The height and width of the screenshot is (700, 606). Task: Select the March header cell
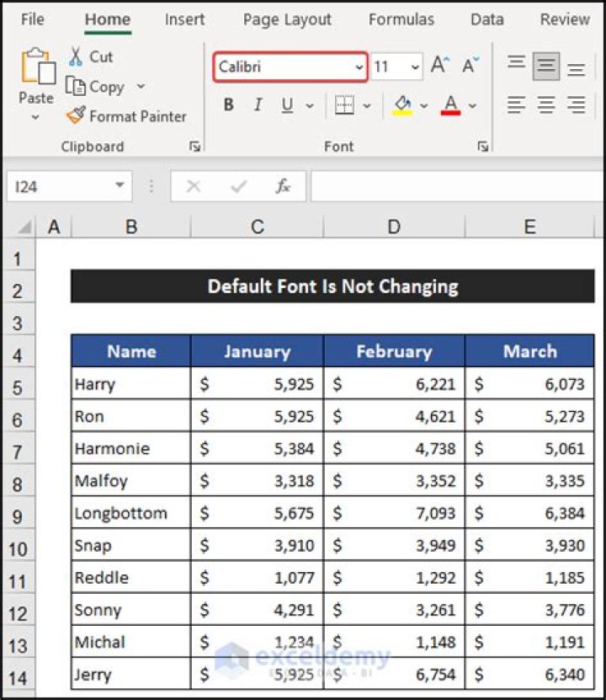click(529, 351)
